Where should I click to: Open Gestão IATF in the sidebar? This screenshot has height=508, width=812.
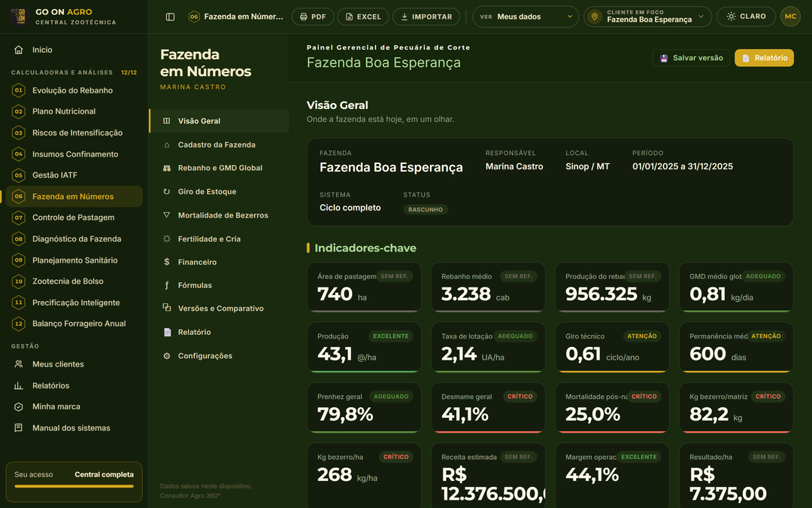tap(74, 175)
